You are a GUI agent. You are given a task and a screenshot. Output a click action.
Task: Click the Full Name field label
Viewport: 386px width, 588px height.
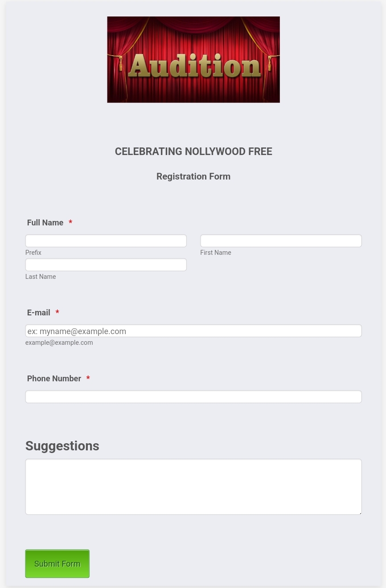(45, 223)
